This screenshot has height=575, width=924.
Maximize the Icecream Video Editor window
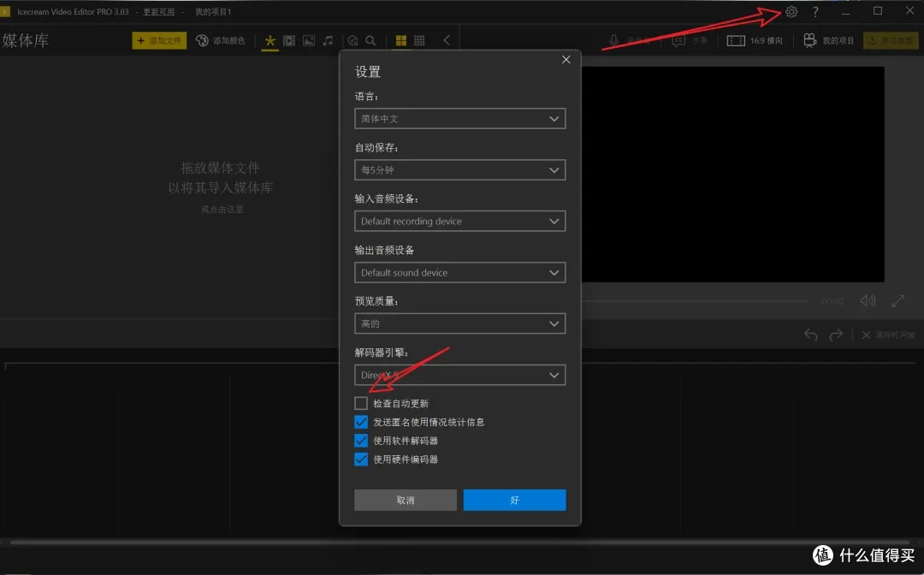tap(878, 11)
